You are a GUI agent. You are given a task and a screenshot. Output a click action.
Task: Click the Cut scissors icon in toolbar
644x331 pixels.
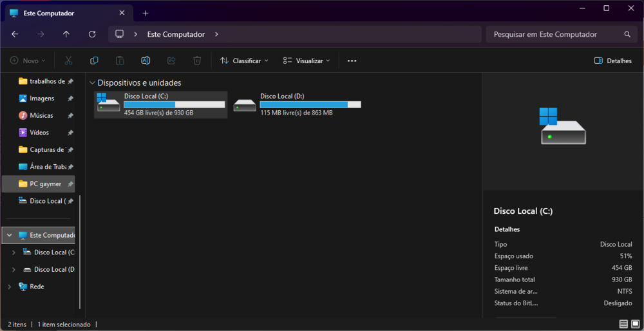pos(68,61)
